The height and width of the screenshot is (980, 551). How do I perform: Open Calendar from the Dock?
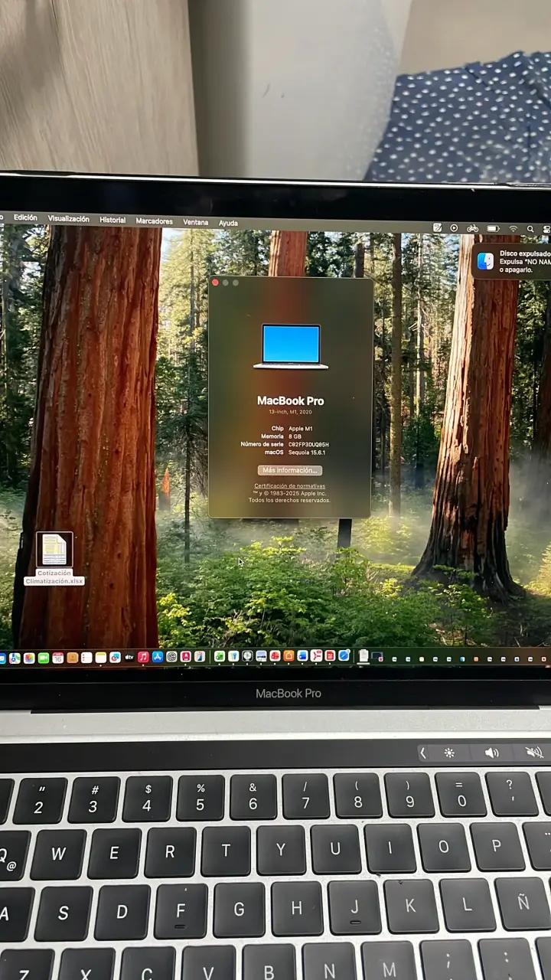click(57, 658)
